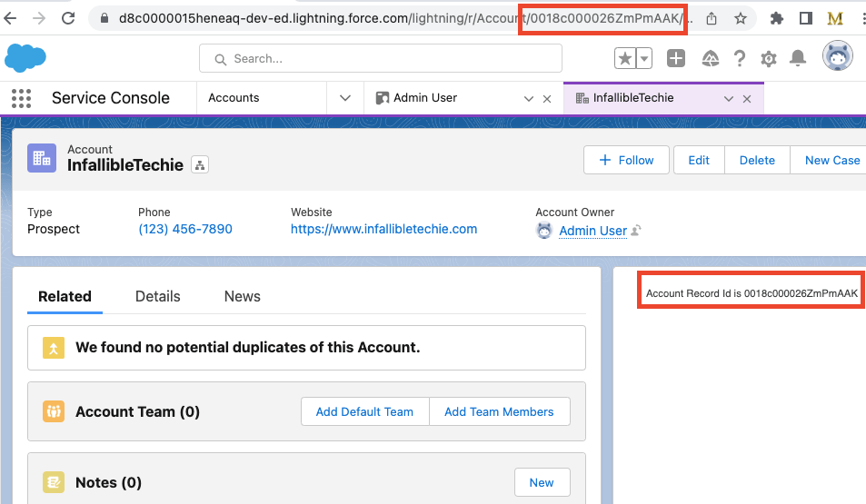Open the App Launcher dots grid

click(x=21, y=98)
